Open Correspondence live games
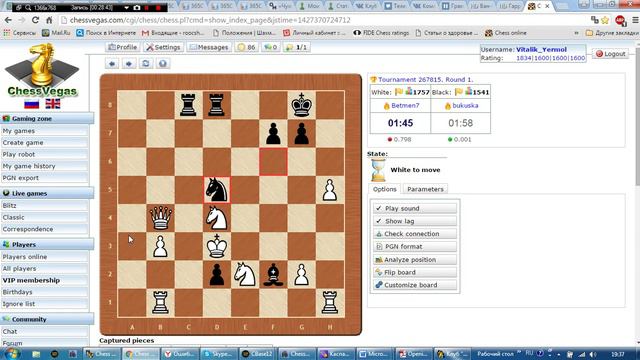 (44, 229)
